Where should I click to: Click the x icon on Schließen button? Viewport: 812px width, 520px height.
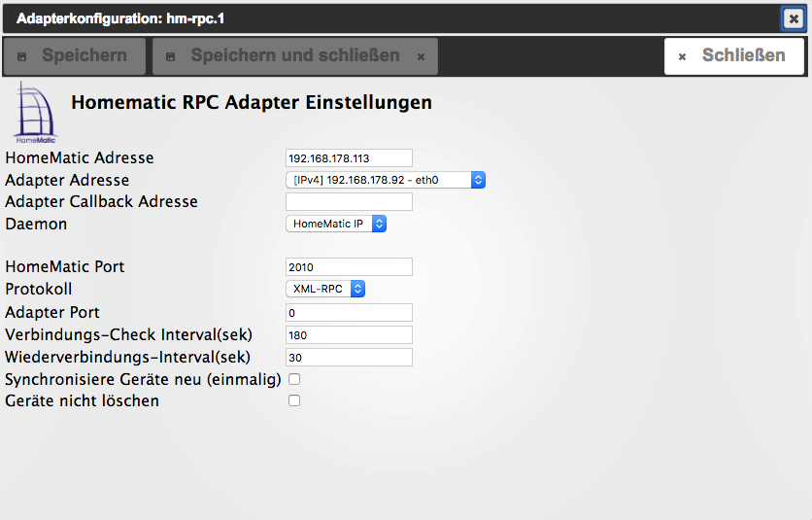pos(682,57)
